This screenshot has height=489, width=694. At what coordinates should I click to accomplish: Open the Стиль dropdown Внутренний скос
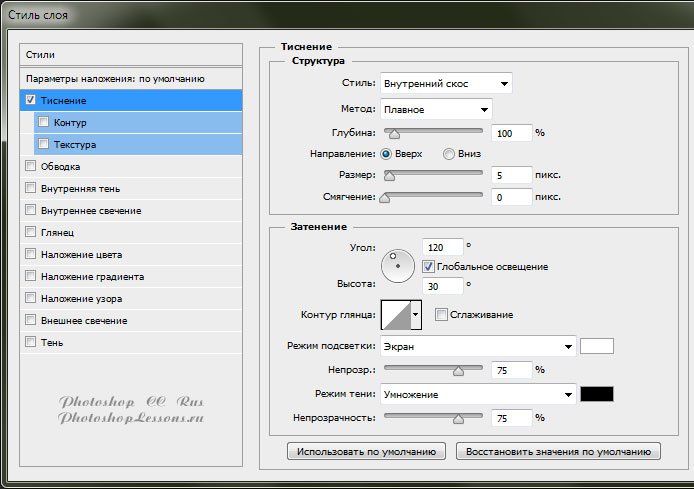coord(446,83)
